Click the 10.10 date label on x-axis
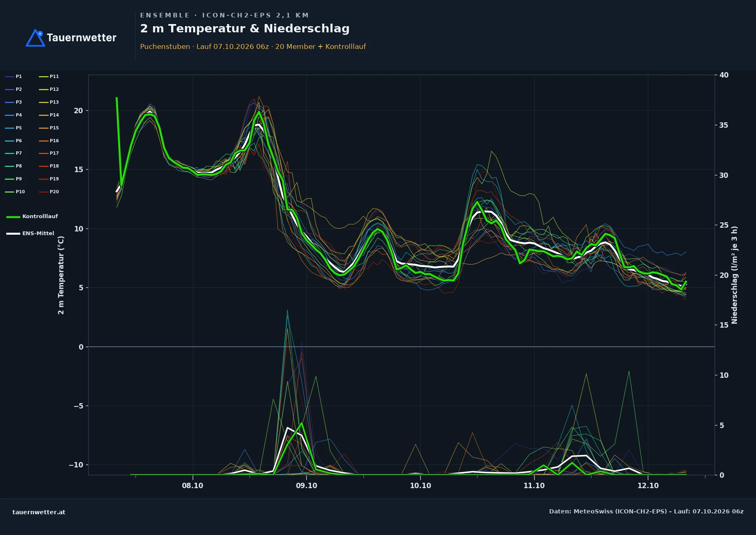 [x=420, y=486]
